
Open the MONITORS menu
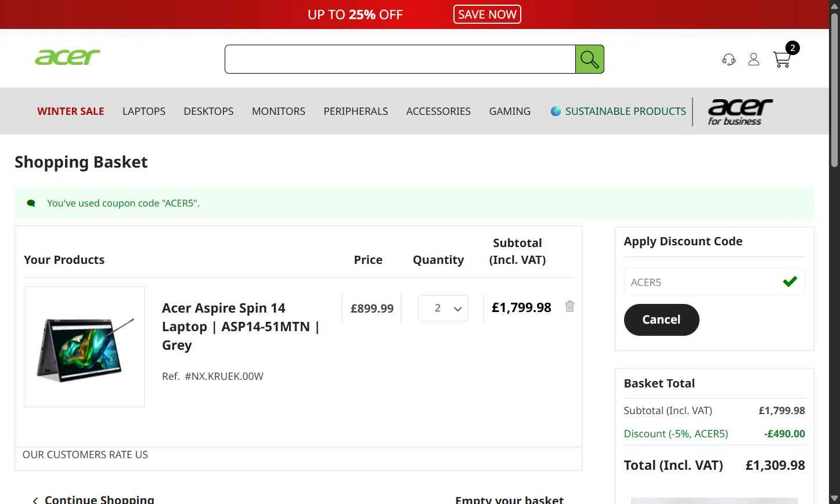(x=279, y=111)
